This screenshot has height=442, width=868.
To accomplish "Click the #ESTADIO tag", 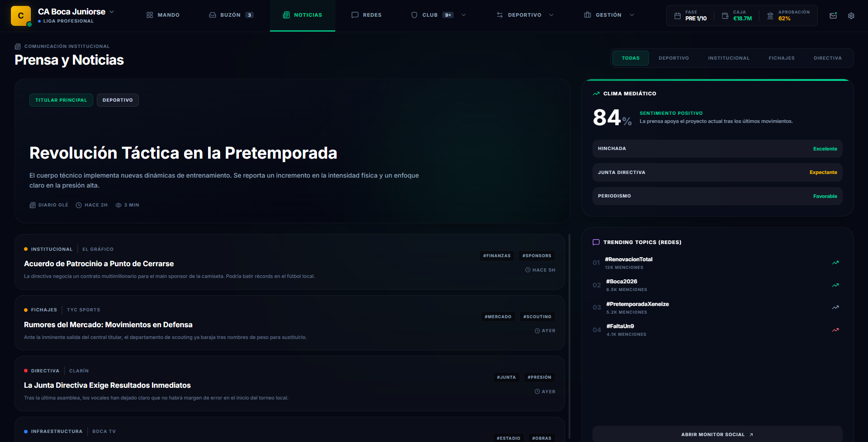I will coord(508,438).
